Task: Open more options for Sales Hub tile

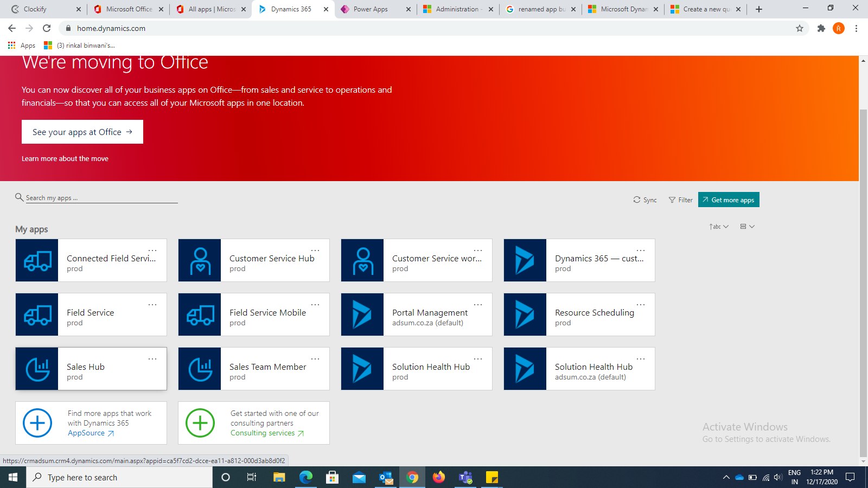Action: tap(152, 359)
